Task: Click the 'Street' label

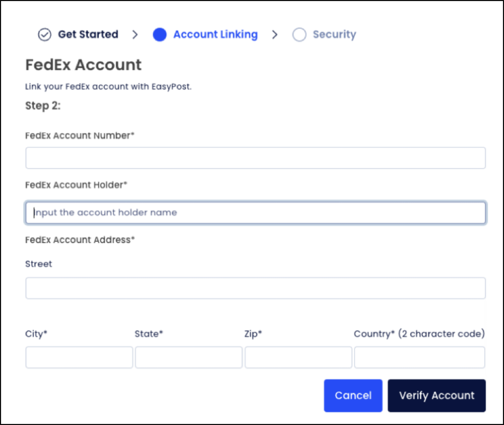Action: (x=39, y=264)
